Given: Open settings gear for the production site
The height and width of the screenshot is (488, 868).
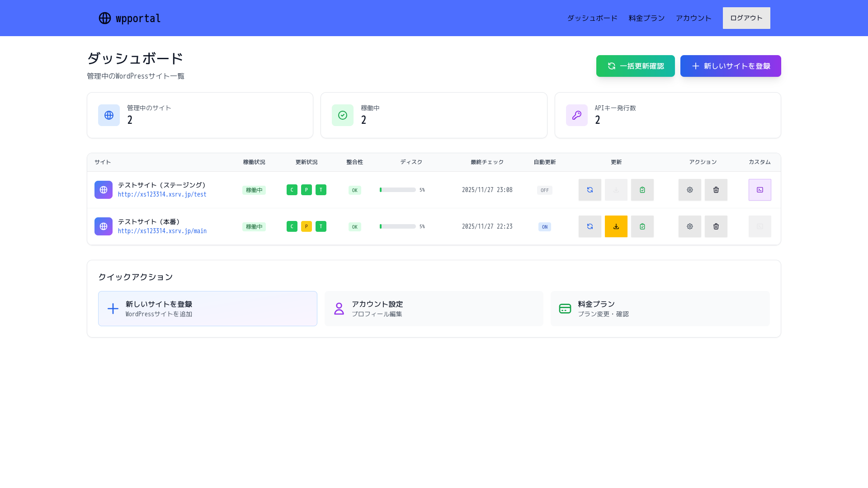Looking at the screenshot, I should tap(689, 226).
